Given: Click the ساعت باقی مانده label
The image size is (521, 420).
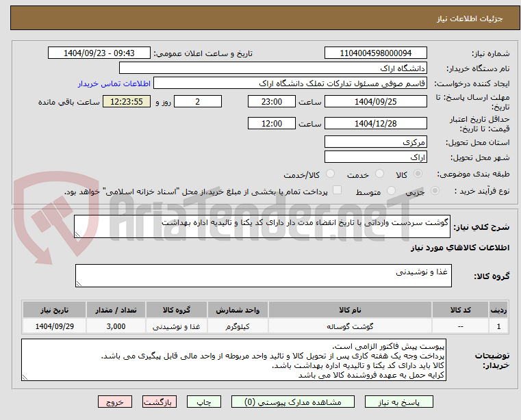Looking at the screenshot, I should [68, 102].
